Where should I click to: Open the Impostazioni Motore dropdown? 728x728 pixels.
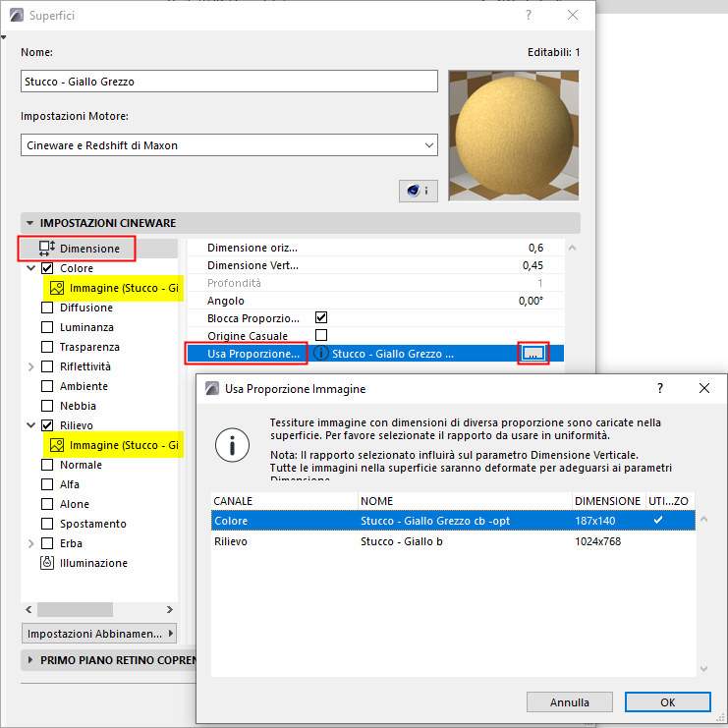coord(229,145)
